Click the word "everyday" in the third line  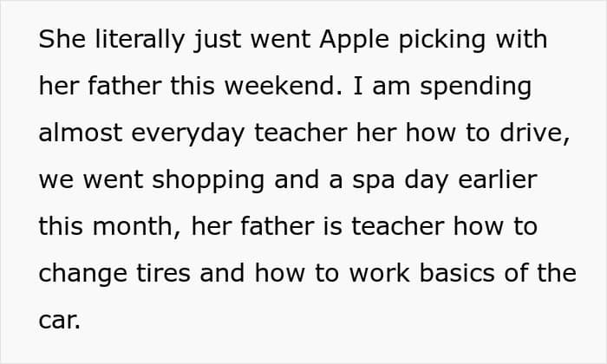(188, 134)
